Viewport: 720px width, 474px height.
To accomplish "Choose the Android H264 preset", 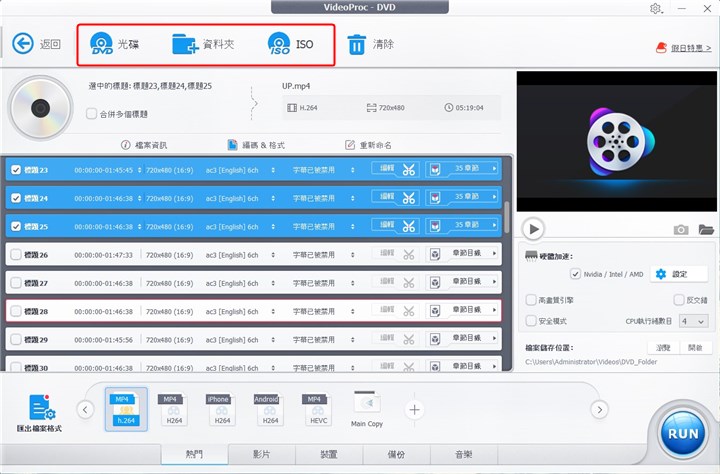I will (270, 409).
